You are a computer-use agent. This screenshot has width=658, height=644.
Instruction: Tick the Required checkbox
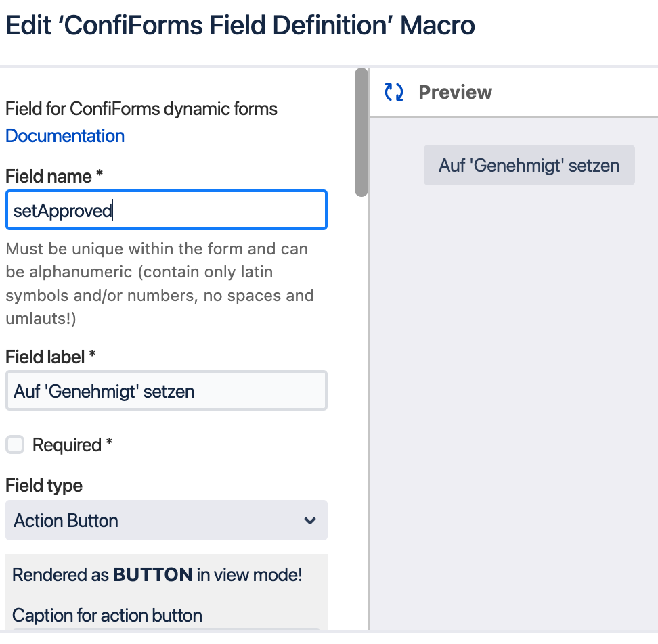click(15, 445)
